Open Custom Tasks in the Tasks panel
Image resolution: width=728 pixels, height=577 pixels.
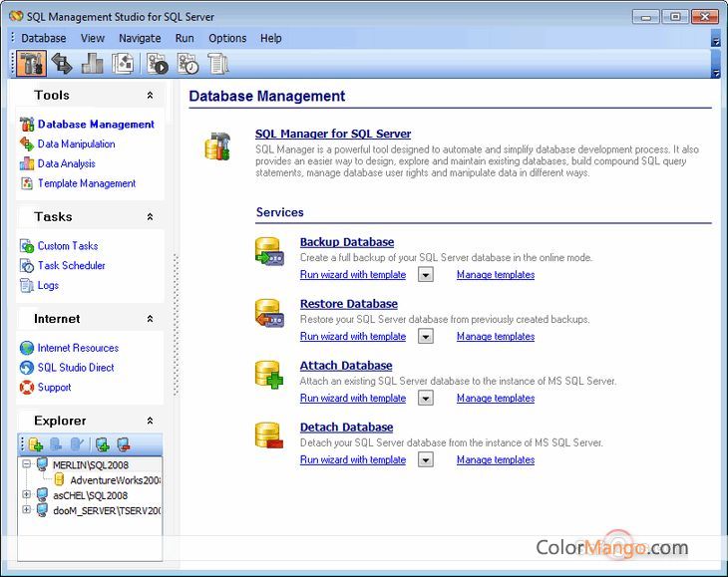click(68, 246)
